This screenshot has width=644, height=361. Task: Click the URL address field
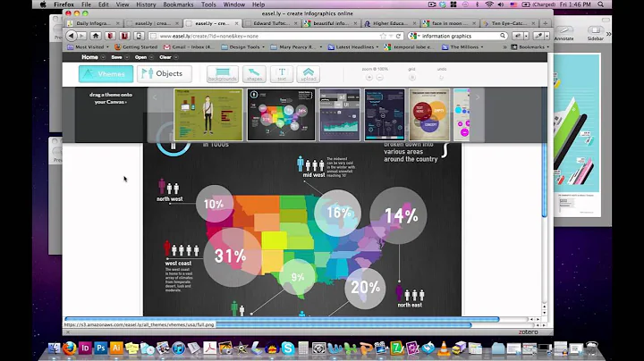[x=267, y=36]
